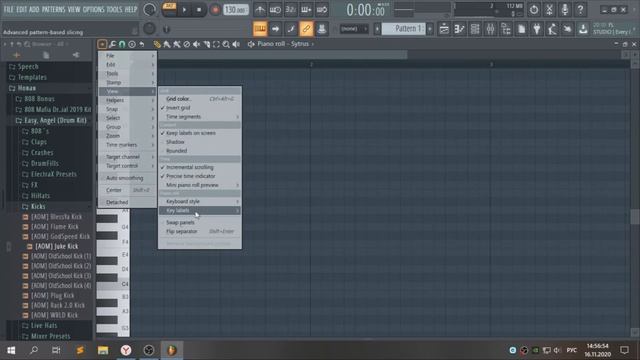The height and width of the screenshot is (360, 640).
Task: Stop playback with the Stop button
Action: click(199, 10)
